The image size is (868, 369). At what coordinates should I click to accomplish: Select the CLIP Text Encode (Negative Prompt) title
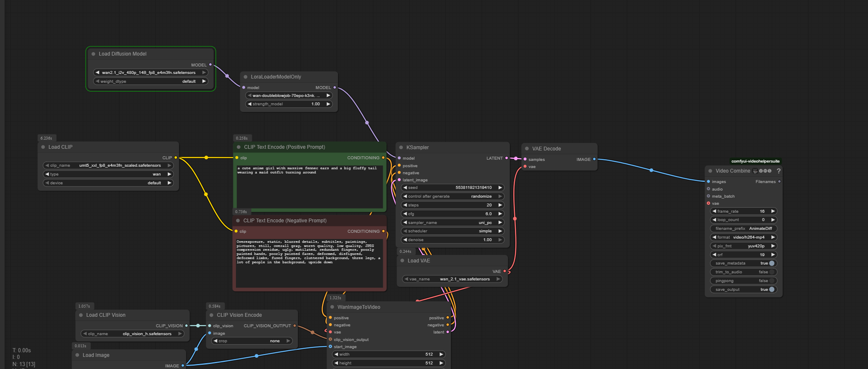(x=285, y=221)
